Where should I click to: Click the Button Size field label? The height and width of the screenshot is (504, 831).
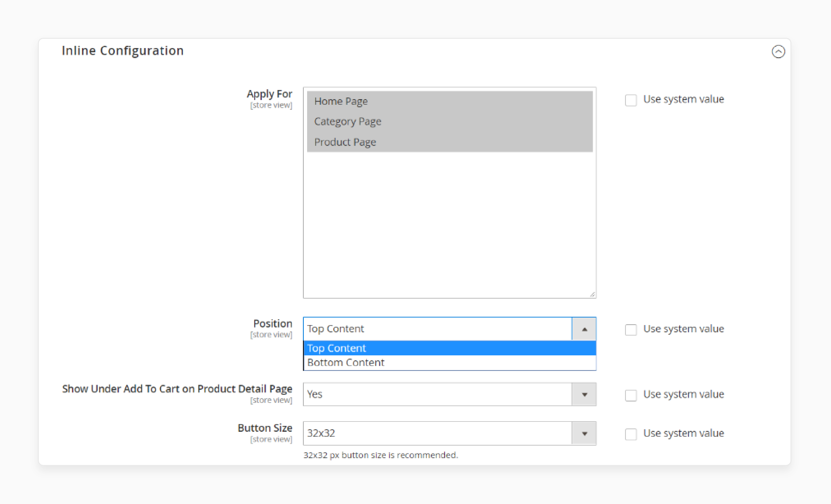point(265,428)
